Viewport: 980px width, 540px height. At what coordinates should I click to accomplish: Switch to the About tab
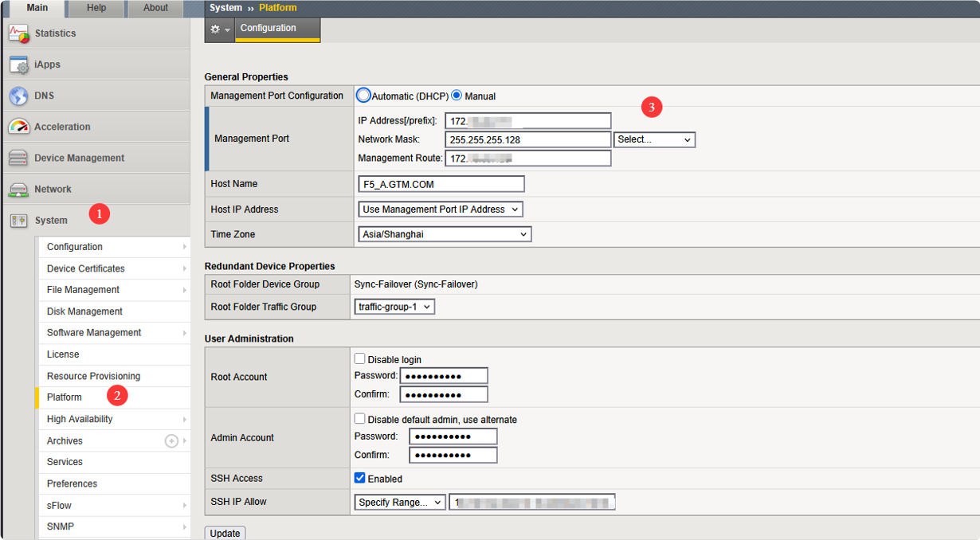click(155, 8)
